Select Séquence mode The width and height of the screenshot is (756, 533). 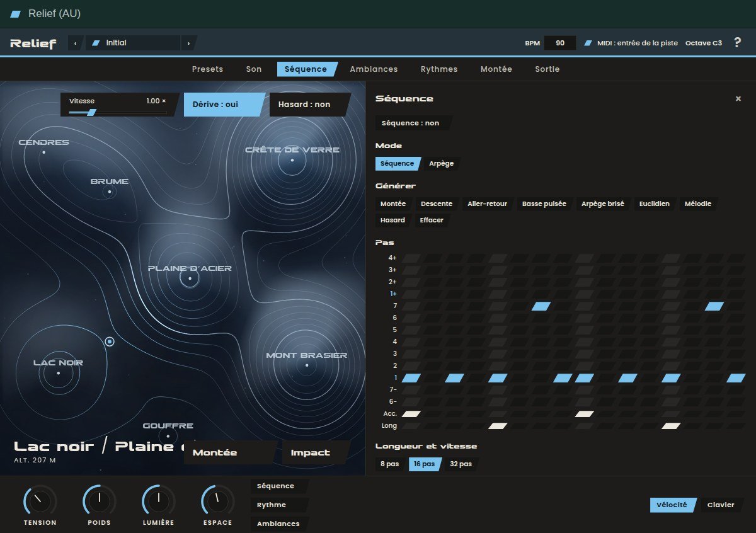click(x=398, y=164)
